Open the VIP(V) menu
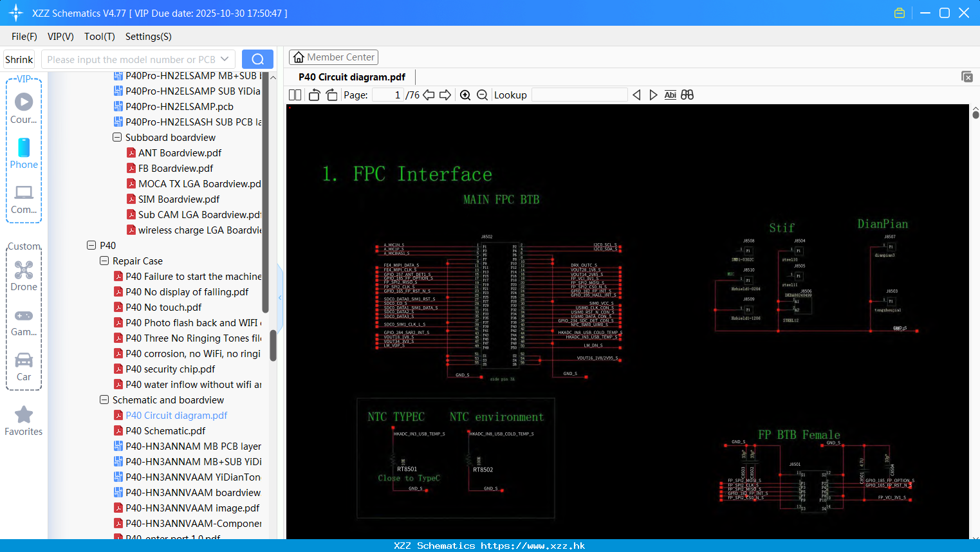Image resolution: width=980 pixels, height=552 pixels. tap(60, 37)
